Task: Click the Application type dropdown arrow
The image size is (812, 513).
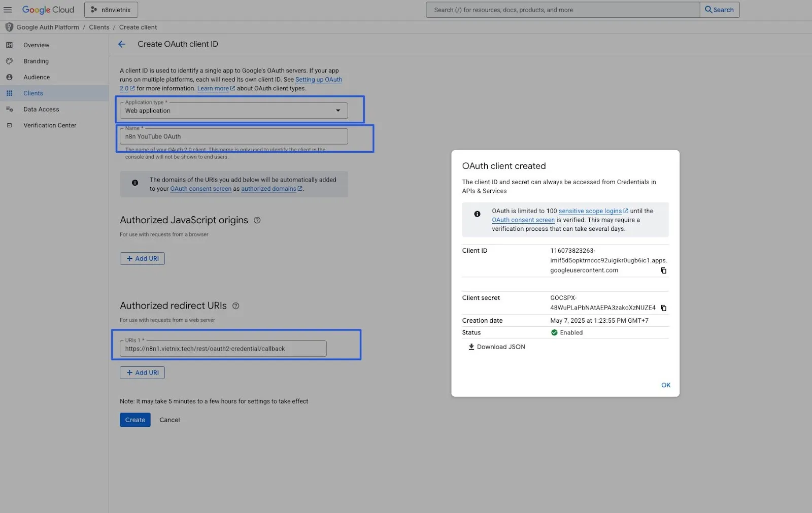Action: [x=338, y=111]
